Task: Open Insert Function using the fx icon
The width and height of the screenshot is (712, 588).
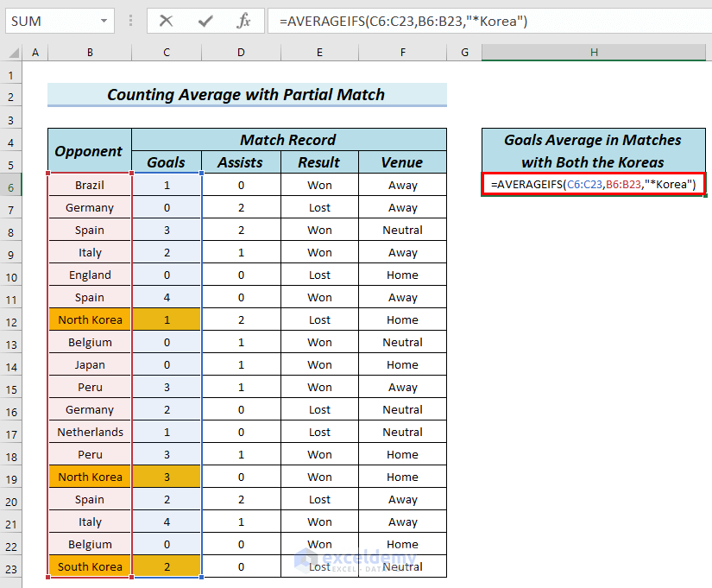Action: (x=244, y=21)
